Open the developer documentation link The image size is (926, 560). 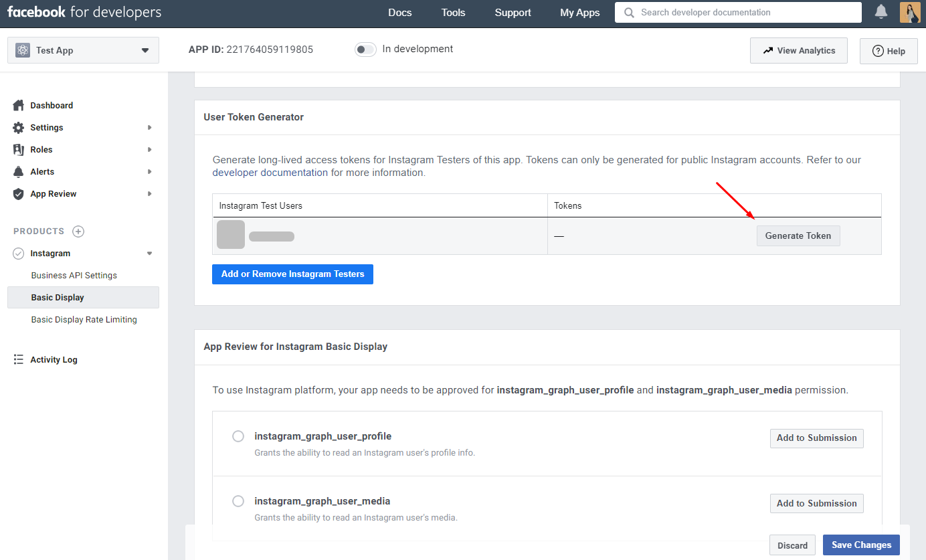[270, 173]
